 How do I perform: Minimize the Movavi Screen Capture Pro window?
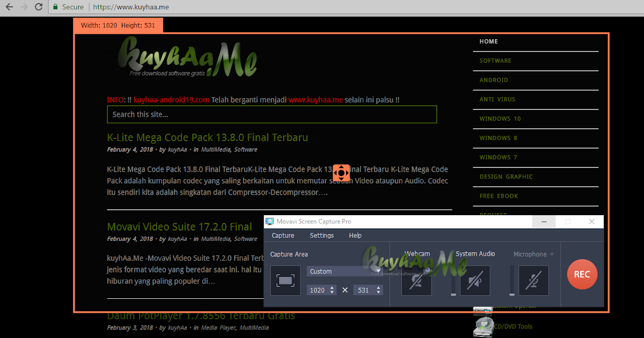[544, 222]
